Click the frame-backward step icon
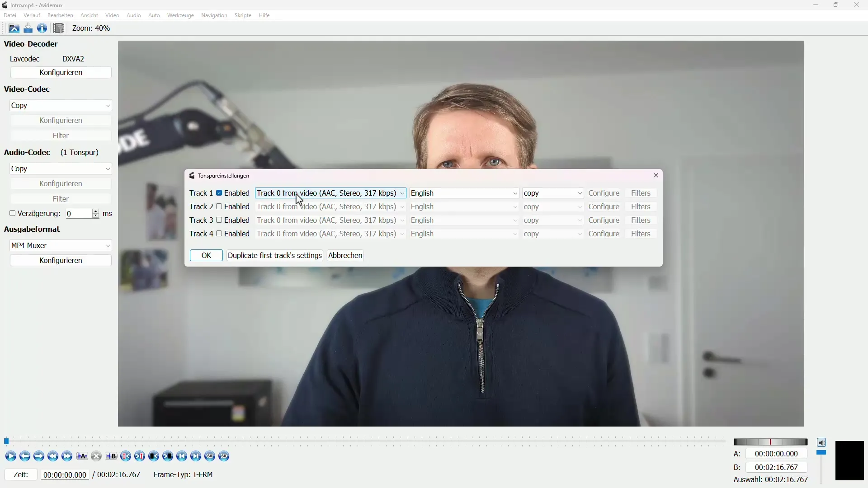The width and height of the screenshot is (868, 488). click(x=24, y=456)
